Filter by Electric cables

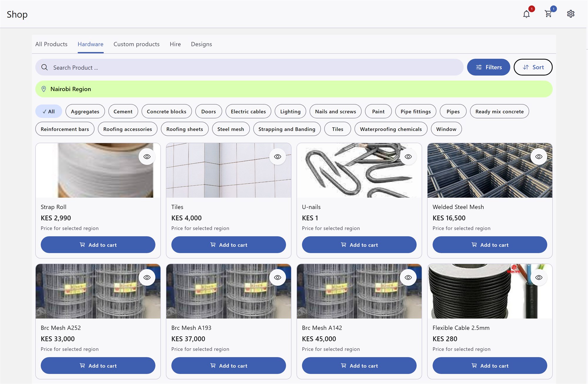[248, 111]
